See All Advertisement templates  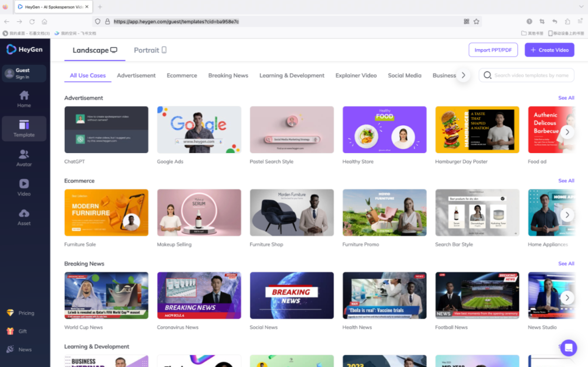click(x=566, y=98)
